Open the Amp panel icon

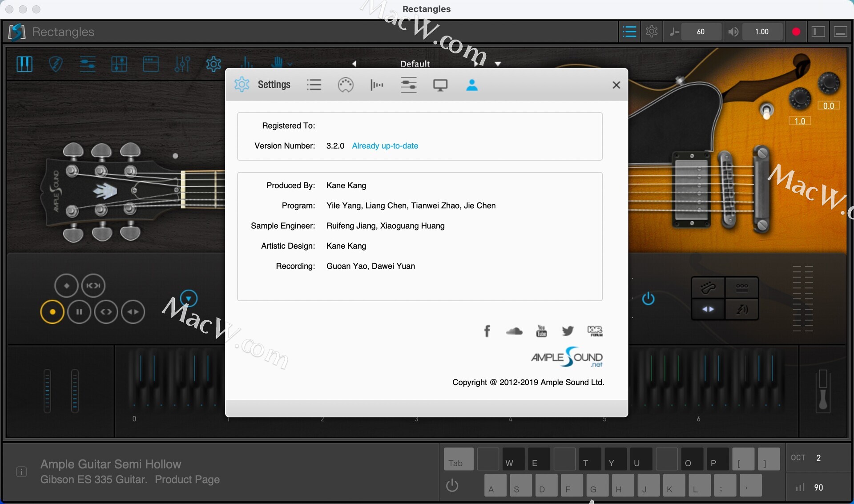click(x=119, y=64)
